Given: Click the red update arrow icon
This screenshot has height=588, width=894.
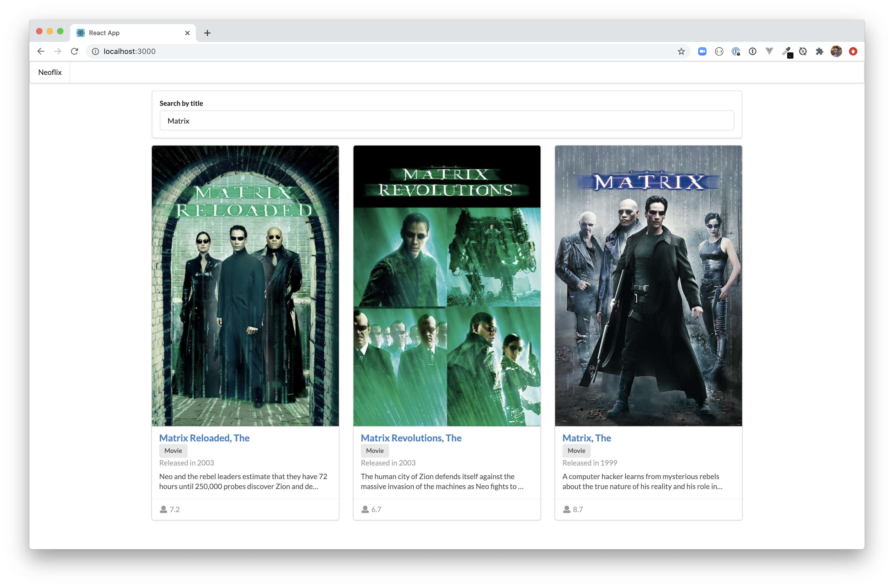Looking at the screenshot, I should click(x=853, y=51).
